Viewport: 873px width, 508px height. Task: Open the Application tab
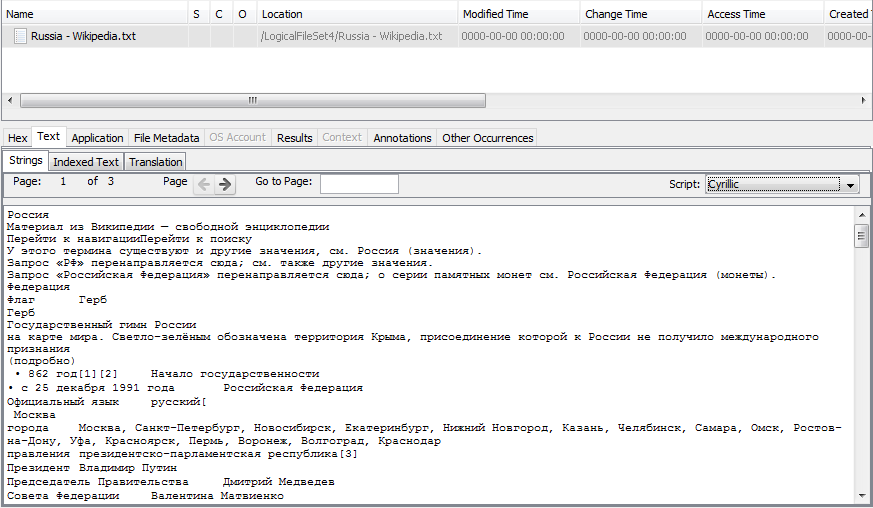click(97, 138)
